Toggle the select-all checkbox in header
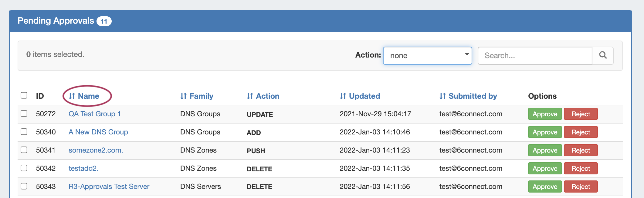644x198 pixels. (x=24, y=95)
